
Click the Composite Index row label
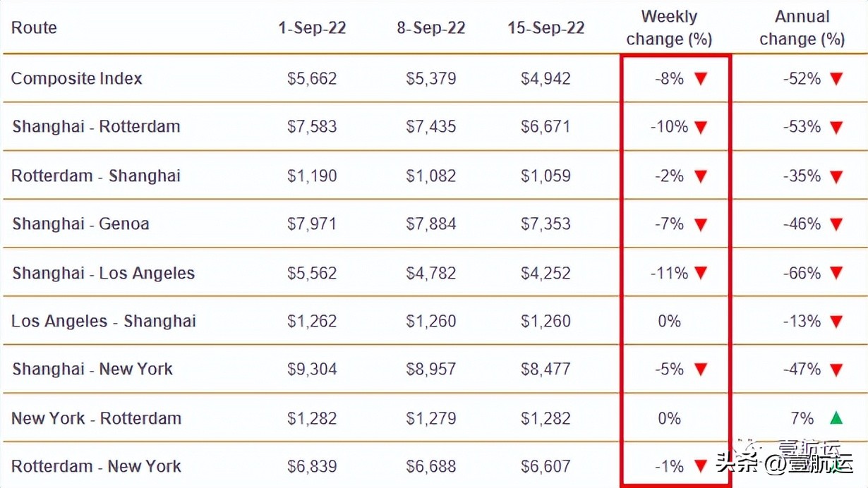point(76,78)
